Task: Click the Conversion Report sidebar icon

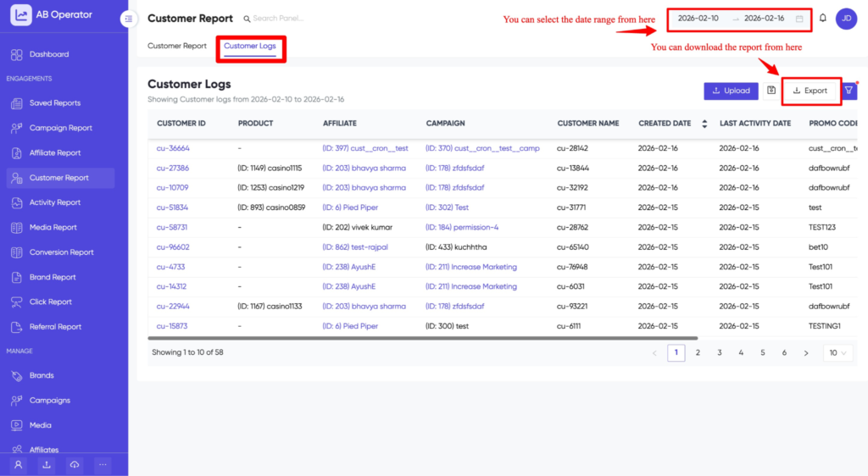Action: [17, 252]
